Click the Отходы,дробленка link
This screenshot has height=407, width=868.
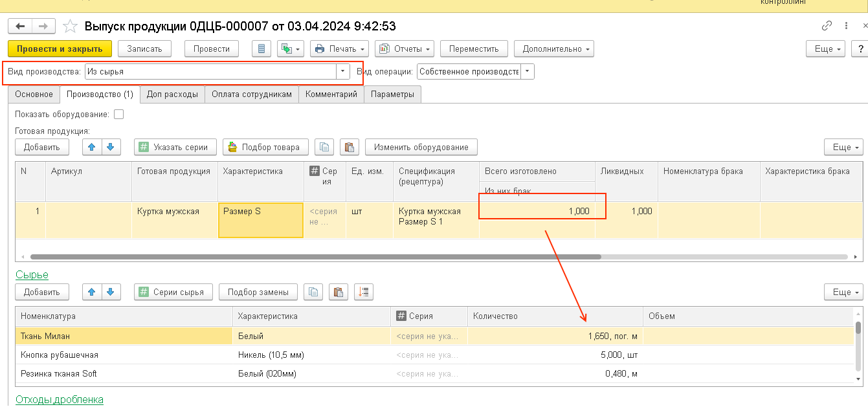point(59,400)
